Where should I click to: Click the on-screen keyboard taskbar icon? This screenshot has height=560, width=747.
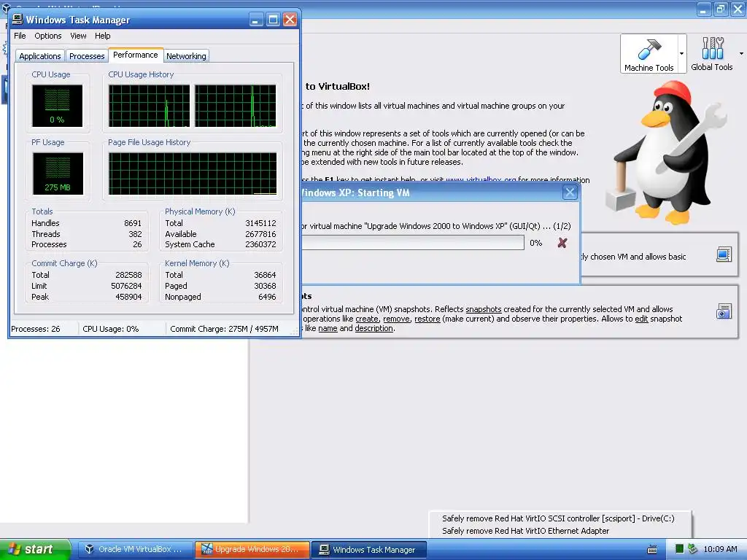tap(652, 550)
